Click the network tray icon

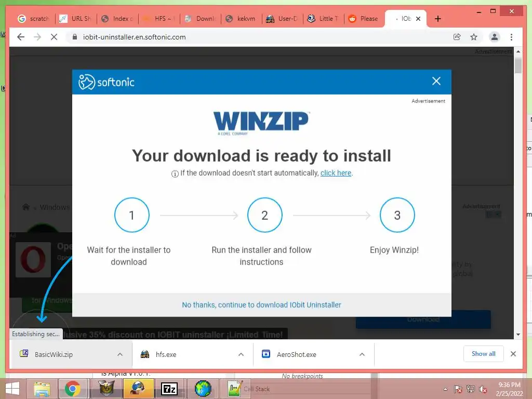(471, 389)
